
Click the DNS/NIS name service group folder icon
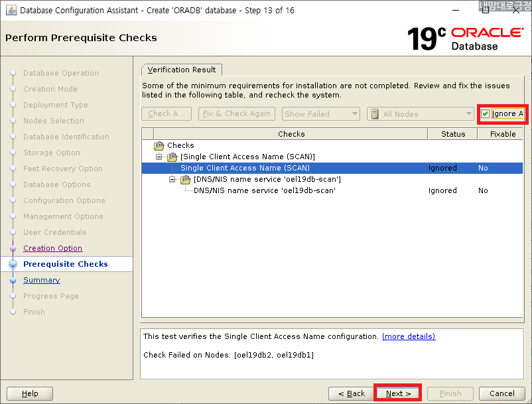[186, 179]
